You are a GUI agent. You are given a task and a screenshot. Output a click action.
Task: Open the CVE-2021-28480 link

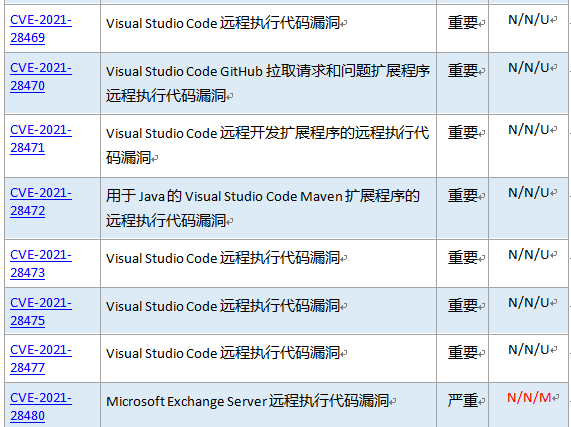[41, 407]
